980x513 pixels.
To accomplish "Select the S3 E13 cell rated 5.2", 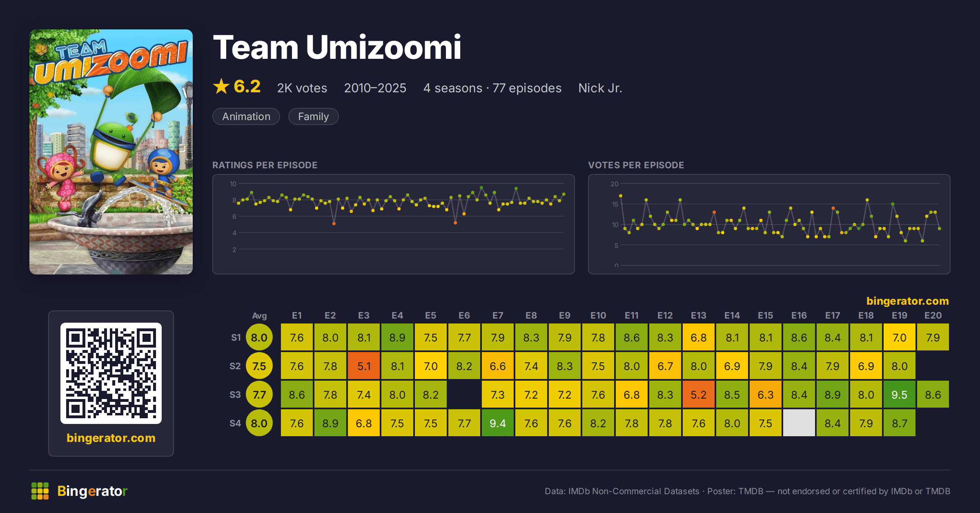I will [x=699, y=395].
